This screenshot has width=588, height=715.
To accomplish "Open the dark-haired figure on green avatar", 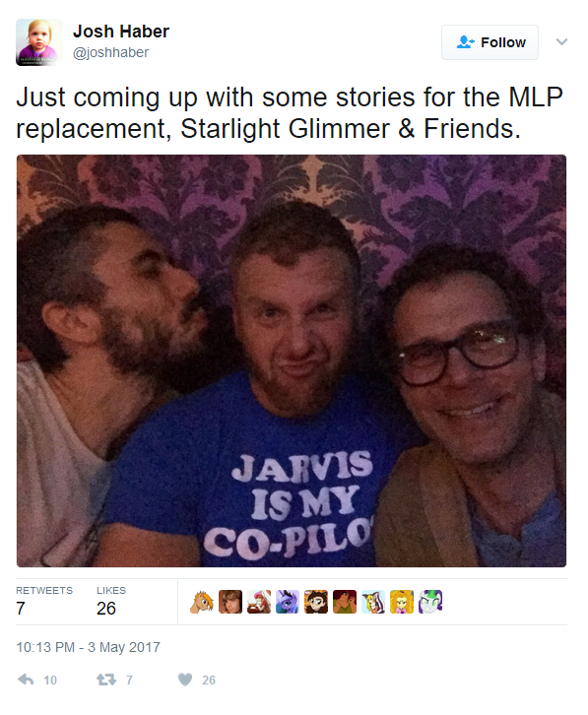I will 345,602.
